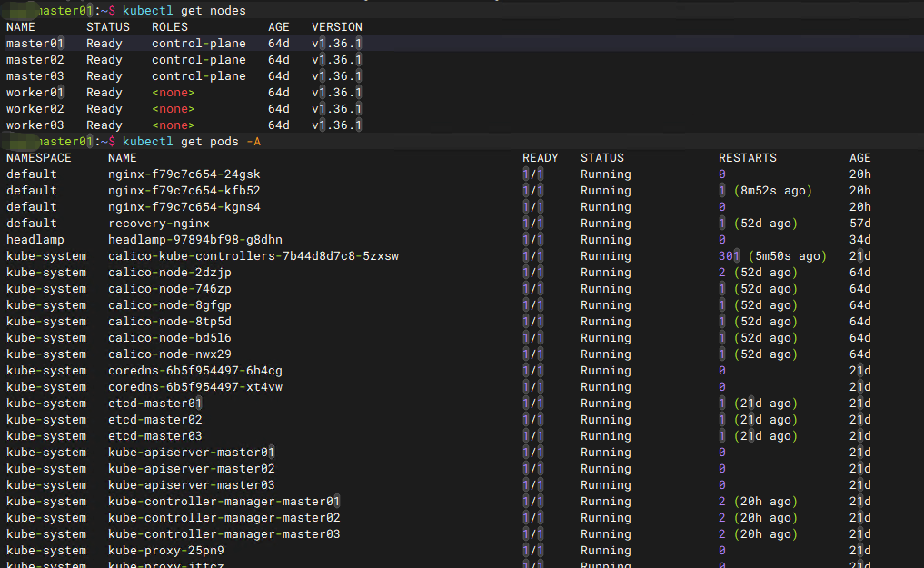
Task: Select pod kube-controller-manager-master01
Action: [x=224, y=502]
